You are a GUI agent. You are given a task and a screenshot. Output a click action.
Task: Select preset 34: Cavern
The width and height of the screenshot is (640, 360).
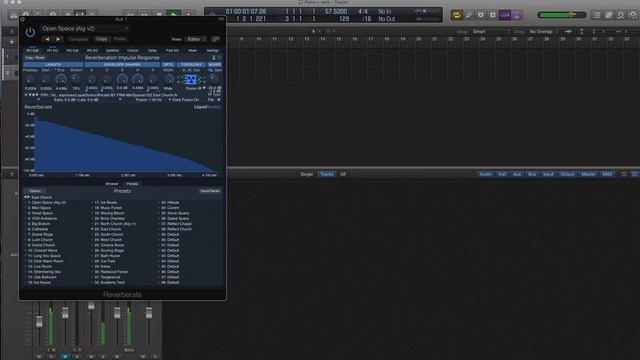(x=170, y=208)
